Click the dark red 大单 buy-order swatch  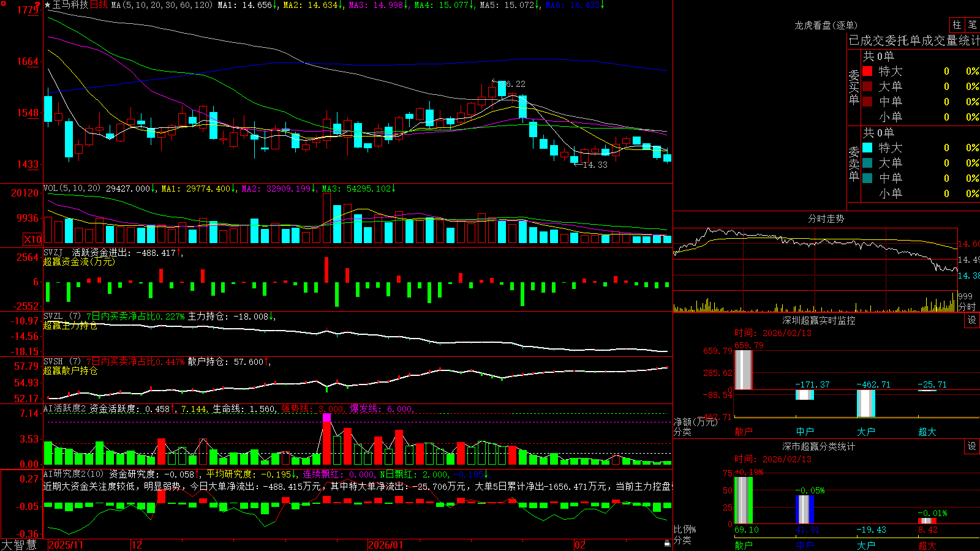tap(867, 86)
